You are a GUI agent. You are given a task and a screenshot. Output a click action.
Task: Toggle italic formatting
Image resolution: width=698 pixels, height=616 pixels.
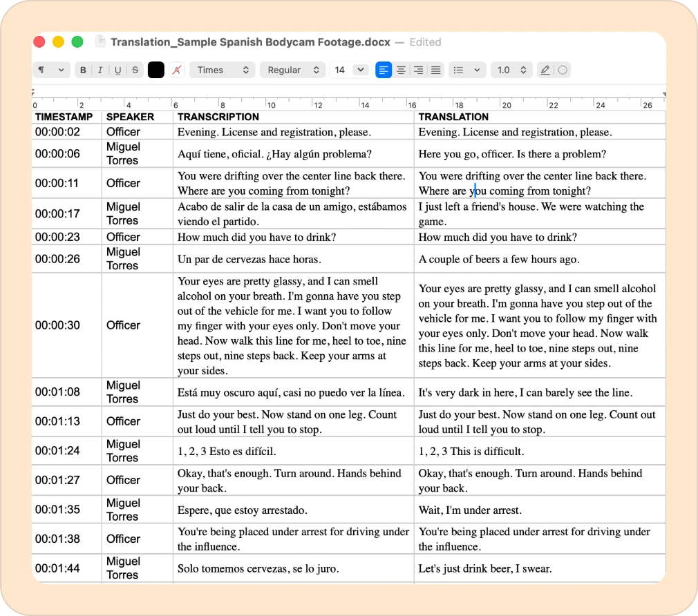pyautogui.click(x=100, y=70)
